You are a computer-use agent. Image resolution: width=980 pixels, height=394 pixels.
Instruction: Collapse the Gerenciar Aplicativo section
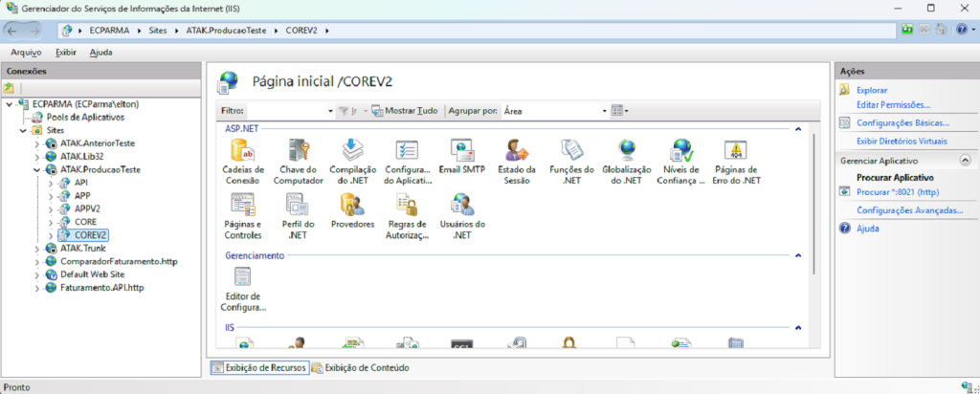pyautogui.click(x=964, y=161)
